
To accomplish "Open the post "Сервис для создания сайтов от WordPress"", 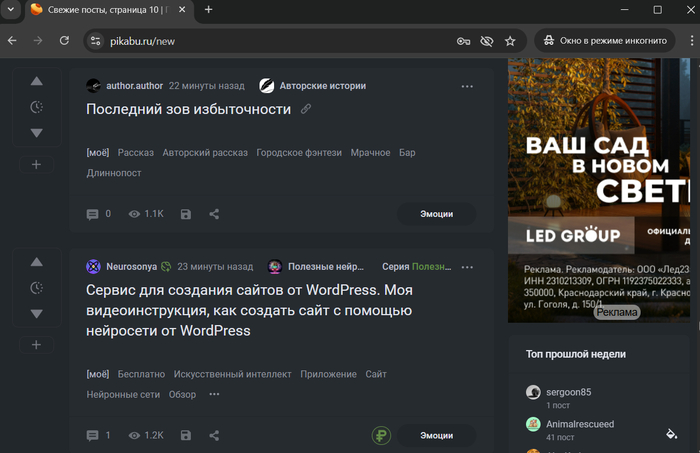I will [x=249, y=311].
